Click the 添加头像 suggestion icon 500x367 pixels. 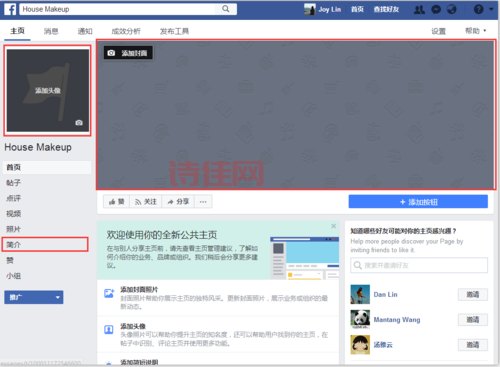[x=109, y=330]
